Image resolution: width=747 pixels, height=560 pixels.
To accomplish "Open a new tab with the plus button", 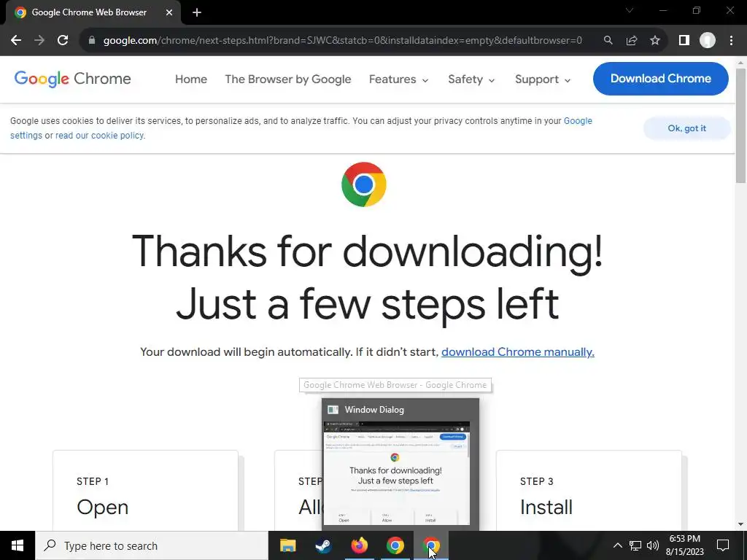I will [197, 12].
